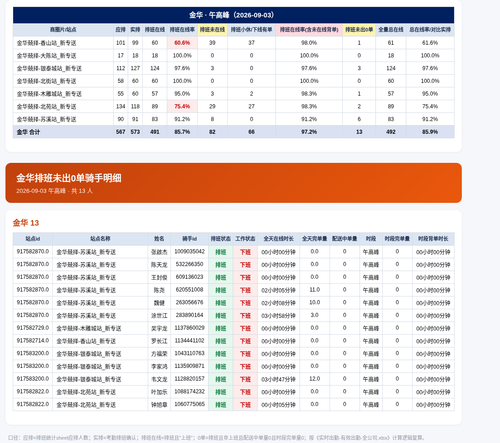Click the red highlighted "75.4%" cell
The image size is (500, 443).
182,106
